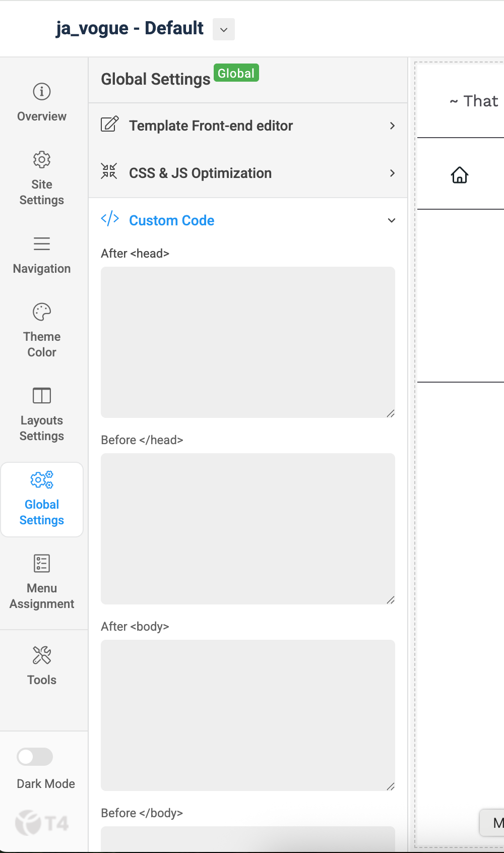
Task: Click in the After <body> textarea
Action: [247, 715]
